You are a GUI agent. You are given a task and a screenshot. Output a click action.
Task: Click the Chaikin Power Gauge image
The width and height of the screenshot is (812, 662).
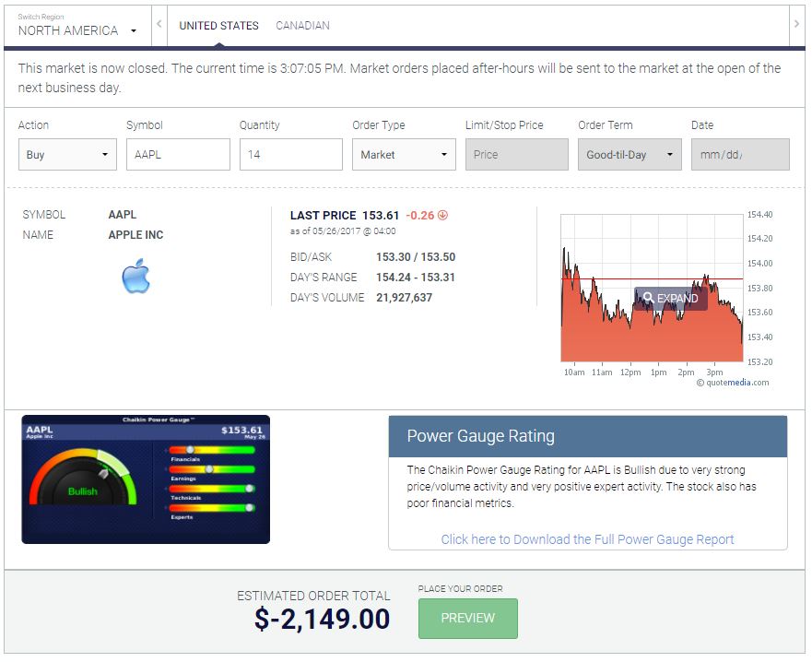point(146,479)
